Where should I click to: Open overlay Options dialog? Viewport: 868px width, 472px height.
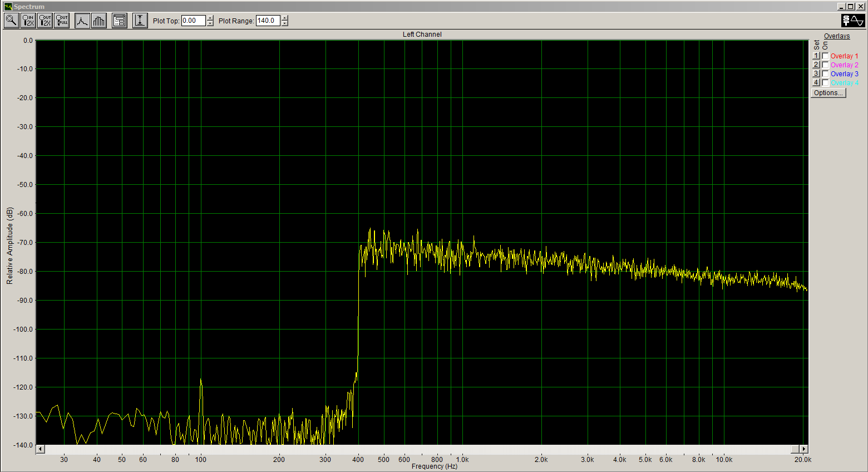pos(828,93)
